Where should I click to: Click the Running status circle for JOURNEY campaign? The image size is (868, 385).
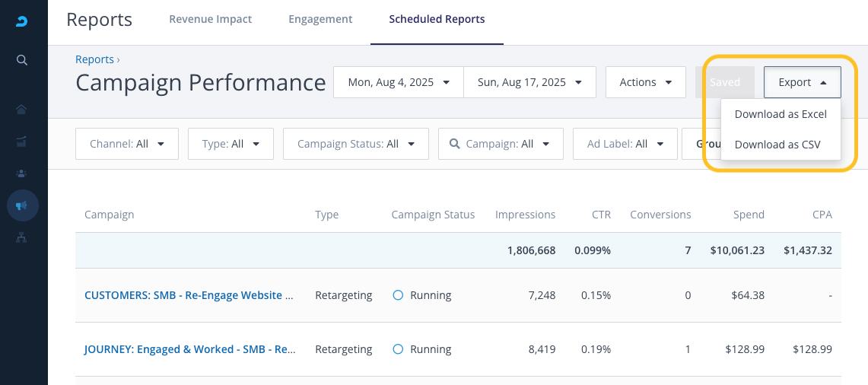397,349
